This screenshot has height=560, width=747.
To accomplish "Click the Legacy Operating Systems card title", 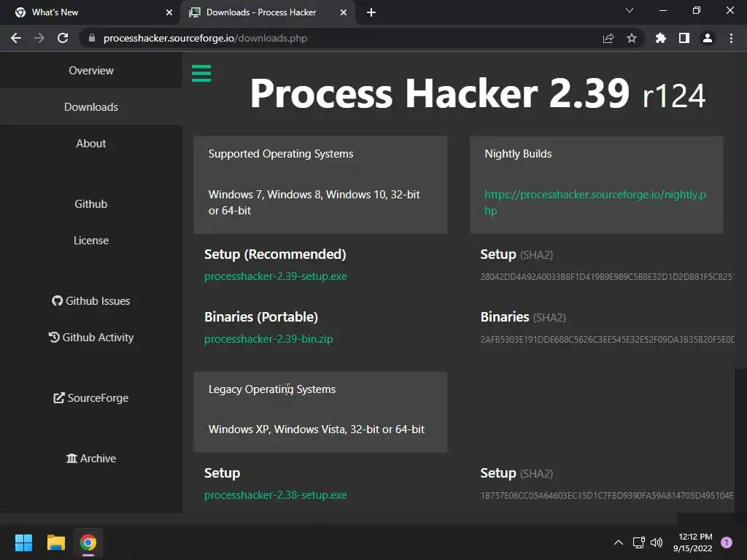I will [272, 389].
